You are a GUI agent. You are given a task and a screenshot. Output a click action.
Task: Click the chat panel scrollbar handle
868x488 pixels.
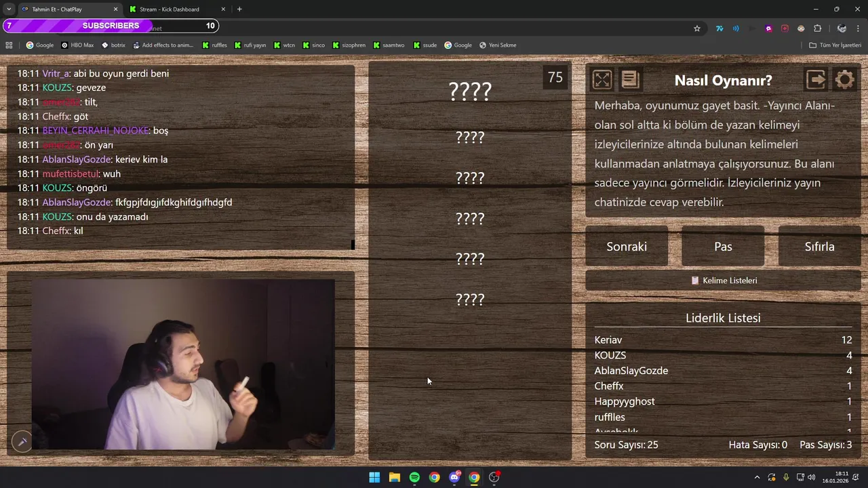(x=353, y=245)
